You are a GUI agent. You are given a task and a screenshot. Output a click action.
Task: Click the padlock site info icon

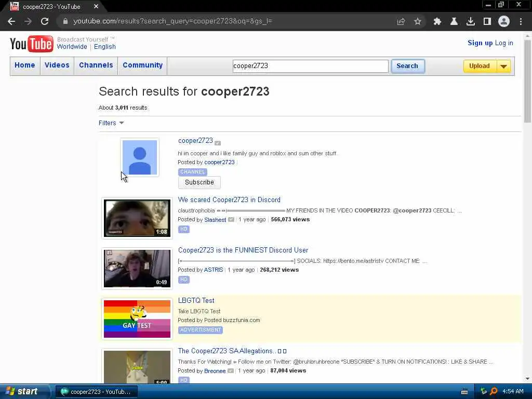pos(65,21)
